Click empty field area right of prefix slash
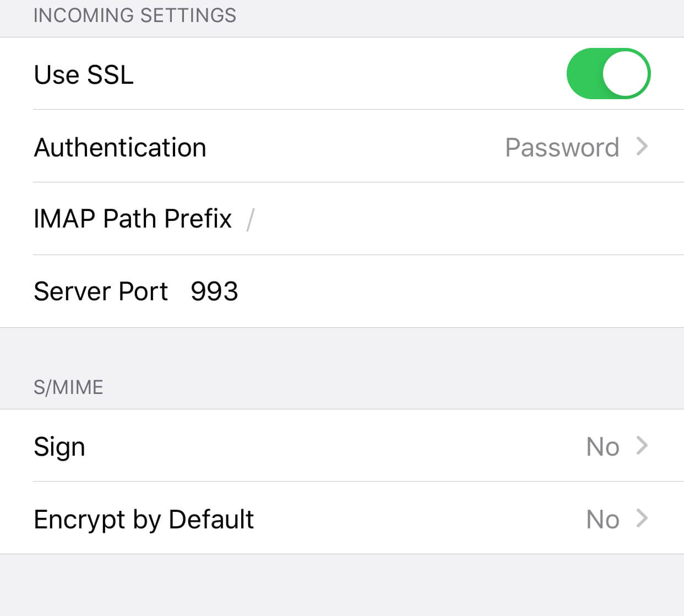This screenshot has width=684, height=616. click(x=441, y=219)
